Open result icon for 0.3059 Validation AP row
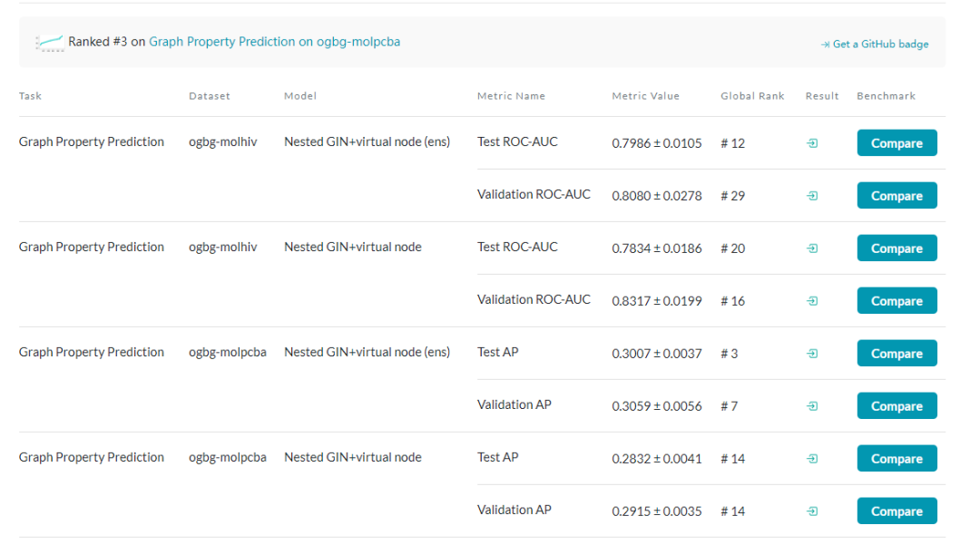The width and height of the screenshot is (980, 545). [x=812, y=406]
